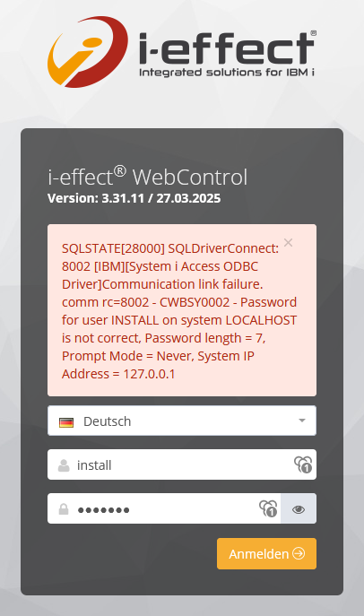
Task: Show the password using the eye icon
Action: coord(299,509)
